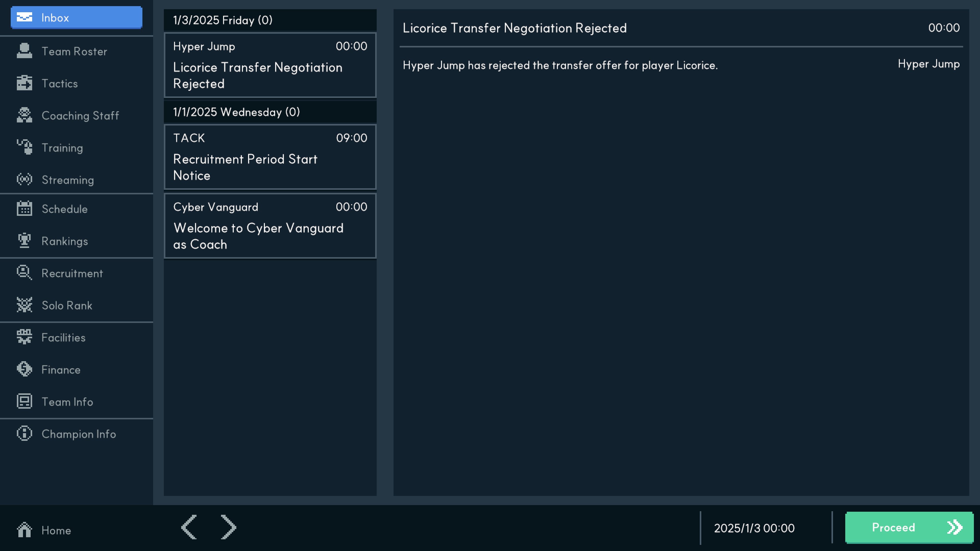Click the Team Roster sidebar icon
Viewport: 980px width, 551px height.
tap(24, 51)
